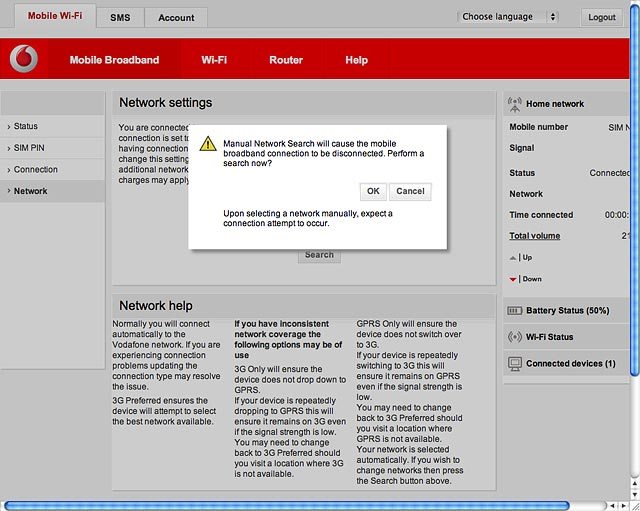
Task: Click the Home network antenna icon
Action: 515,104
